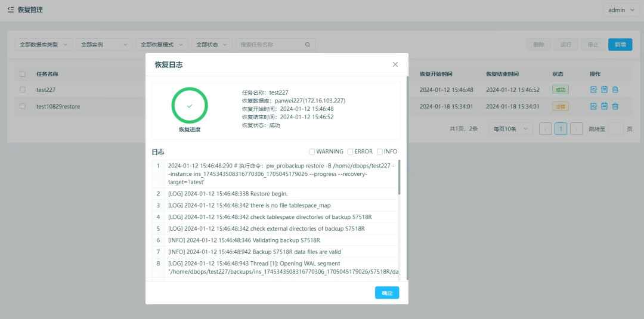
Task: Enable the INFO log filter
Action: click(379, 151)
